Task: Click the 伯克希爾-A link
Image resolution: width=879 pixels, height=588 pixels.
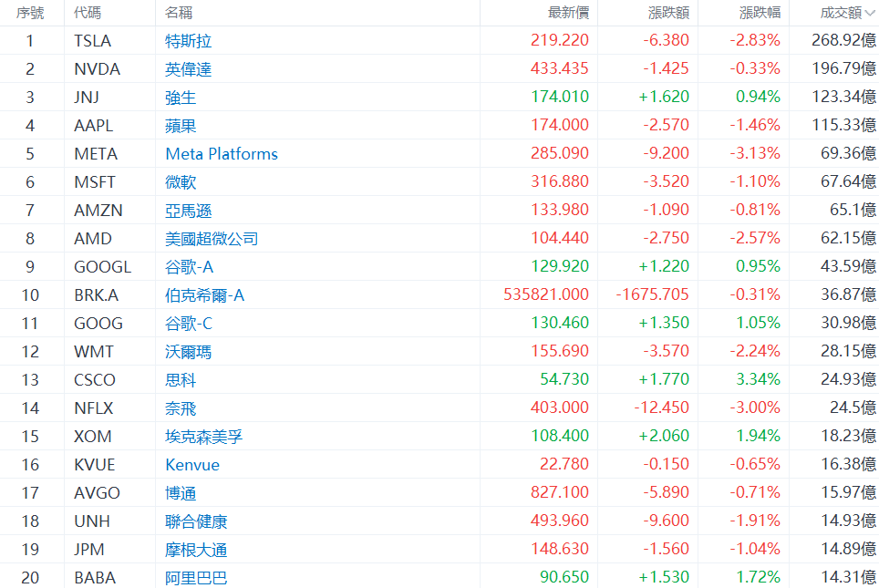Action: pyautogui.click(x=205, y=295)
